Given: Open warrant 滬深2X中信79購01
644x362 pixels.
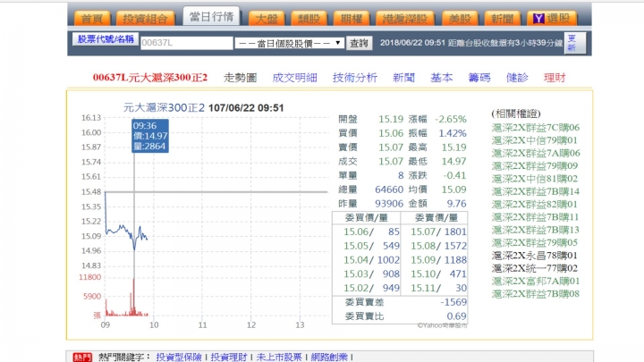Looking at the screenshot, I should tap(534, 140).
